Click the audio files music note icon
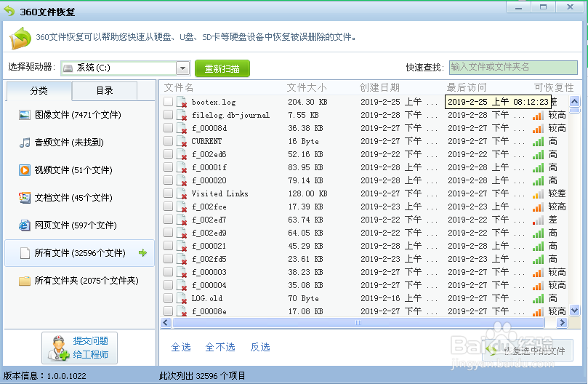 click(x=25, y=143)
